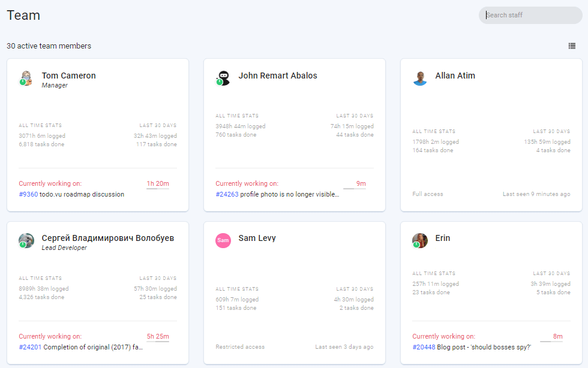This screenshot has width=588, height=368.
Task: Open task #9360 link
Action: (x=28, y=194)
